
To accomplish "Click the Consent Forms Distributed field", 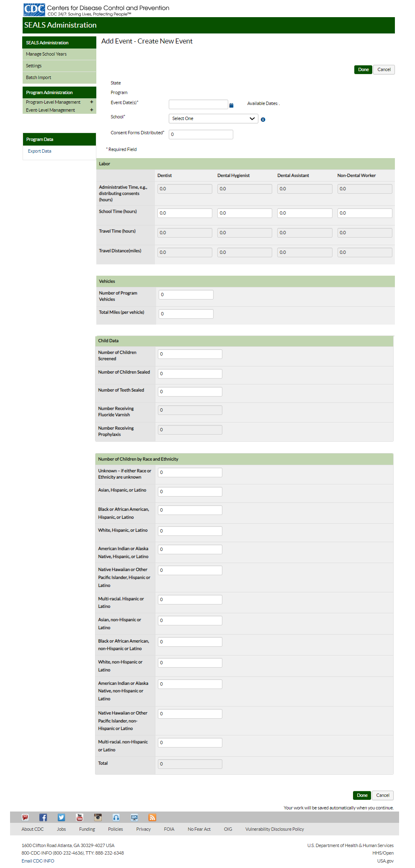I will (201, 134).
